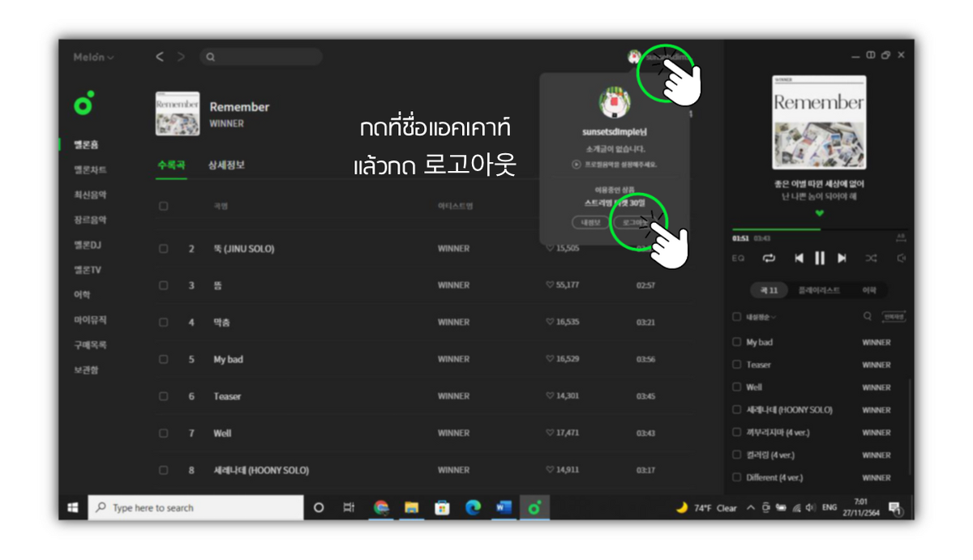Click the playlist search magnifier icon

(868, 317)
